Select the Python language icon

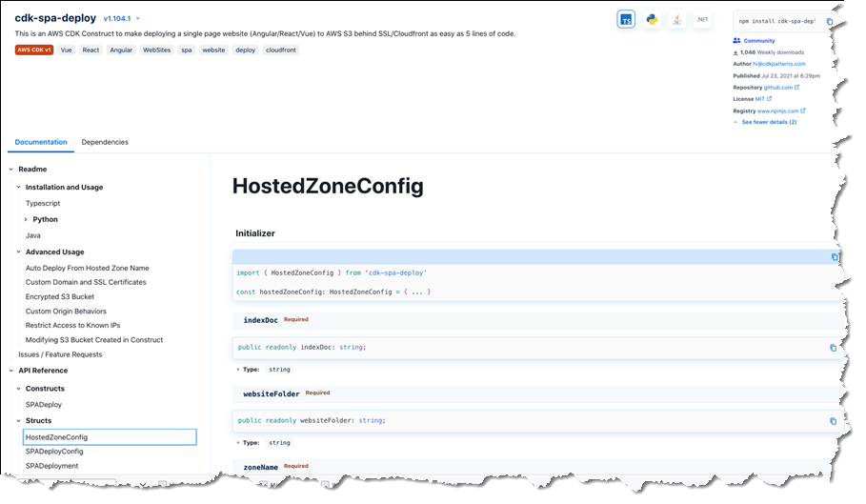[x=652, y=20]
